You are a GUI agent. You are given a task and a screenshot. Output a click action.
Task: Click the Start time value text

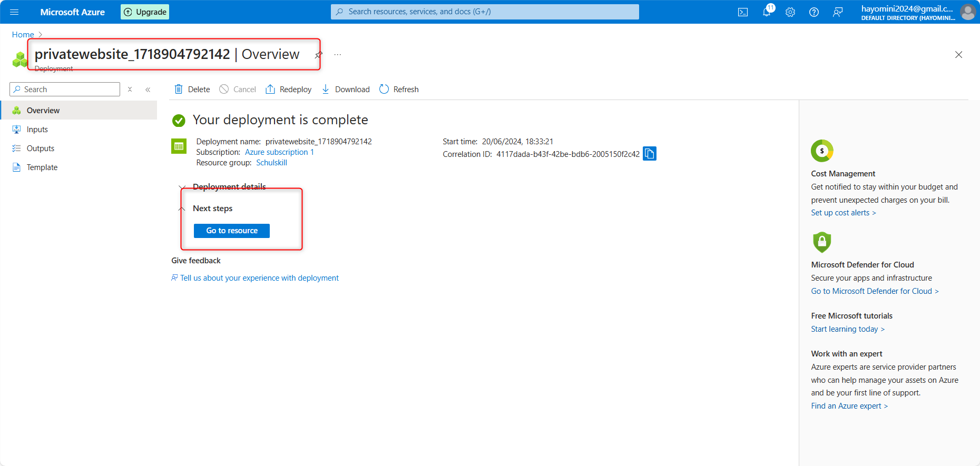point(517,142)
